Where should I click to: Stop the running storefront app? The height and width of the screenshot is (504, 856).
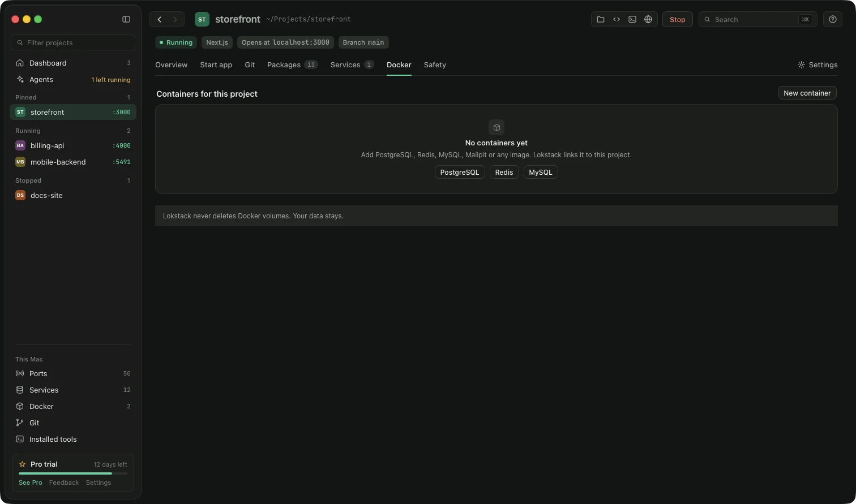coord(677,19)
